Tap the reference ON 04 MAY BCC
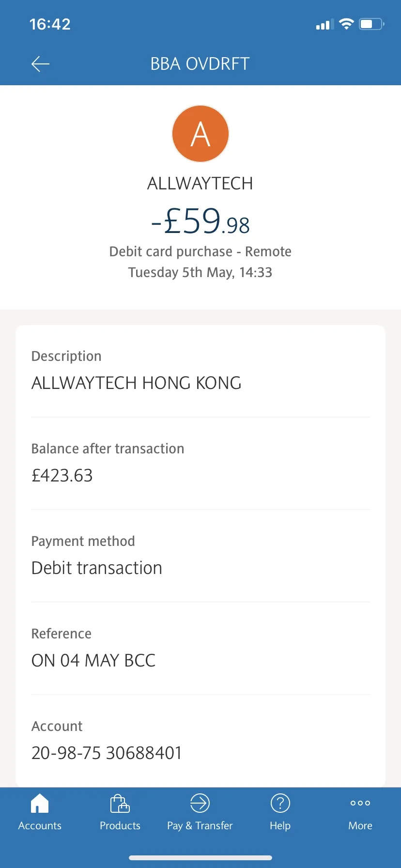The image size is (401, 868). pyautogui.click(x=93, y=661)
